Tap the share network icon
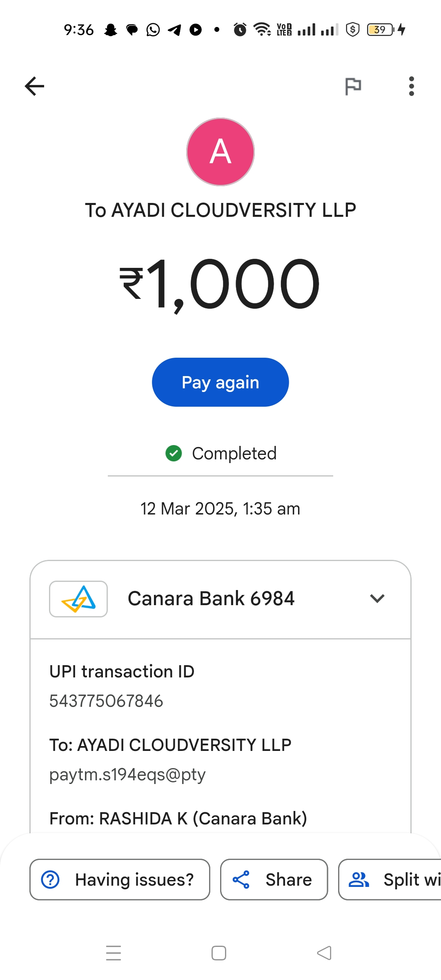Image resolution: width=441 pixels, height=980 pixels. pos(241,880)
